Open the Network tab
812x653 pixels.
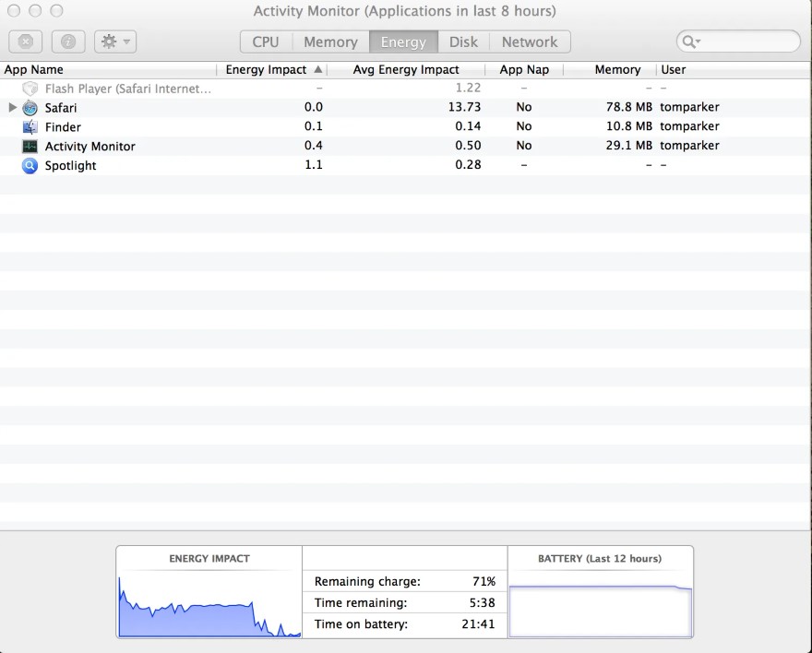530,42
